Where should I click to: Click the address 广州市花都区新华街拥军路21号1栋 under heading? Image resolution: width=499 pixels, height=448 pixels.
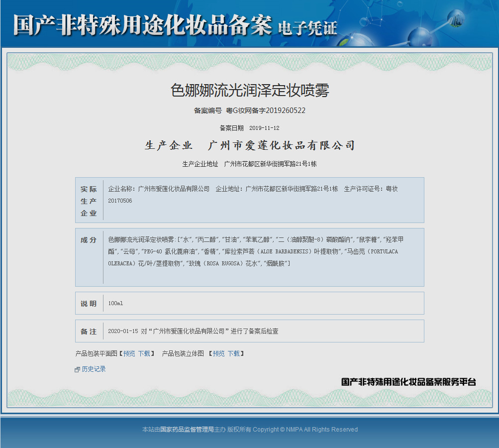point(271,164)
